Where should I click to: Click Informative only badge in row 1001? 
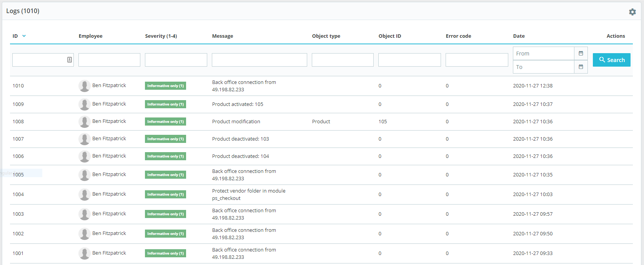pos(165,253)
